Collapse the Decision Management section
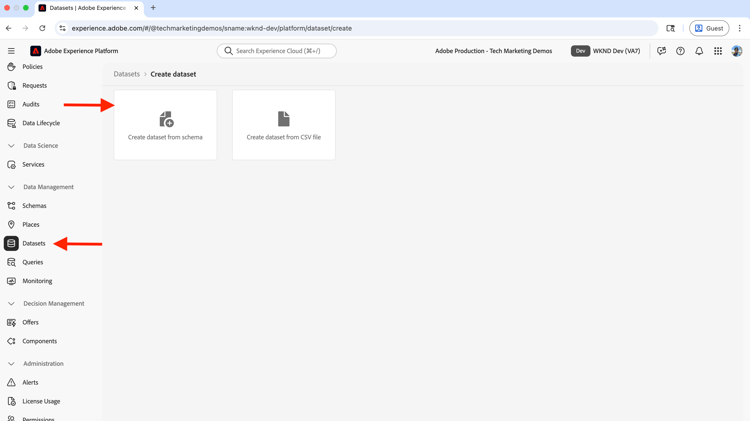This screenshot has height=421, width=750. (11, 303)
